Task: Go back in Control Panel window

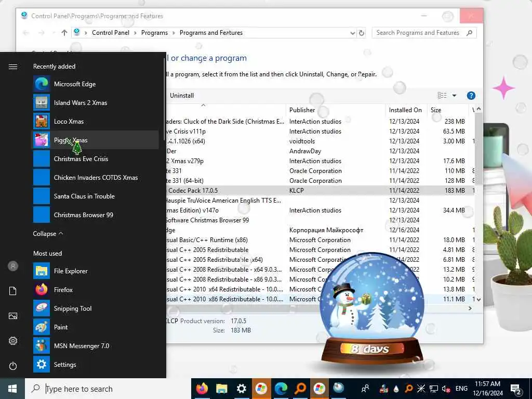Action: (26, 33)
